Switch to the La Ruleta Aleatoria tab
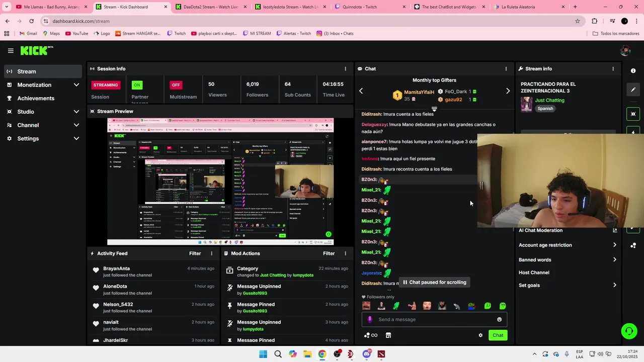This screenshot has width=644, height=362. pos(528,7)
